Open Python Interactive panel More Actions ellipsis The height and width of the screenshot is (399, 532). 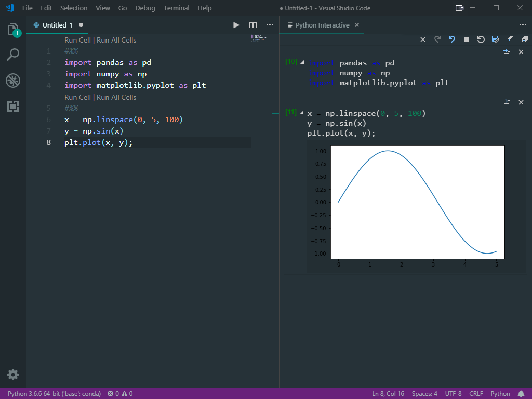[523, 25]
